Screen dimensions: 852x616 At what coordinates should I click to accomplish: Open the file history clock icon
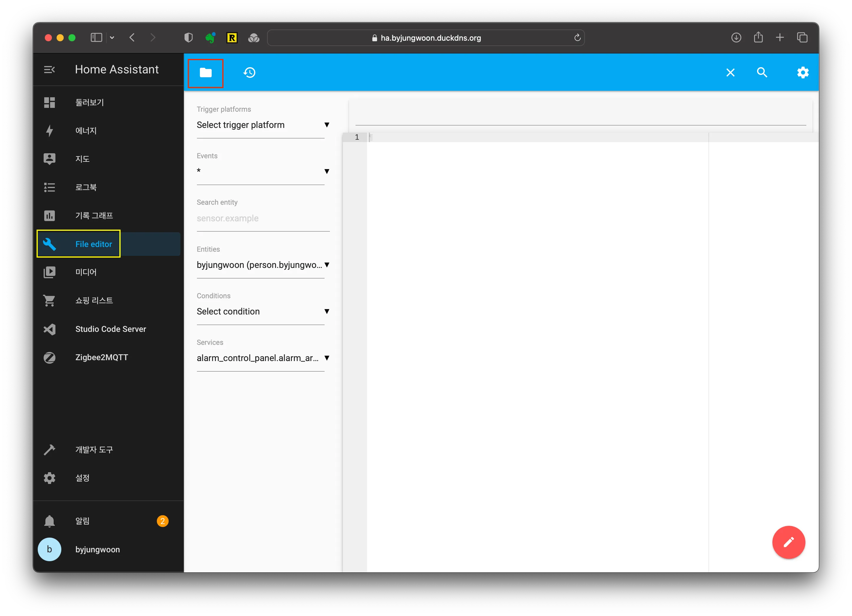[249, 73]
